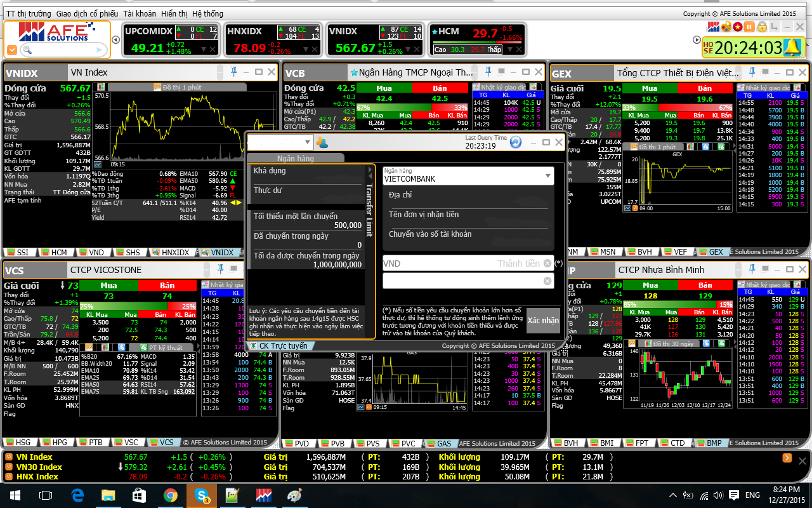Image resolution: width=812 pixels, height=508 pixels.
Task: Click the orange pause icon in top toolbar
Action: [x=750, y=27]
